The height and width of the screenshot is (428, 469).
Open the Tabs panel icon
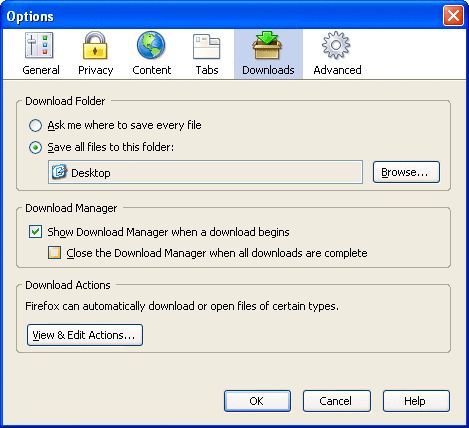(207, 46)
